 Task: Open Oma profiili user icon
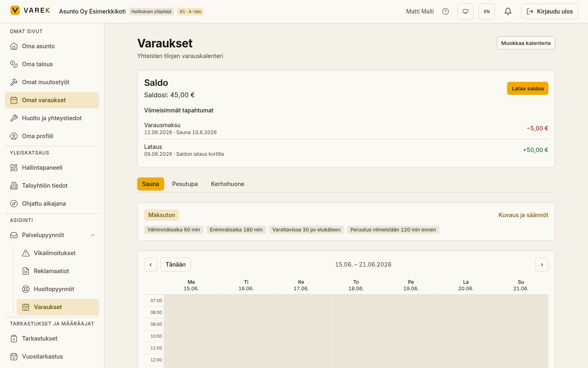tap(14, 136)
